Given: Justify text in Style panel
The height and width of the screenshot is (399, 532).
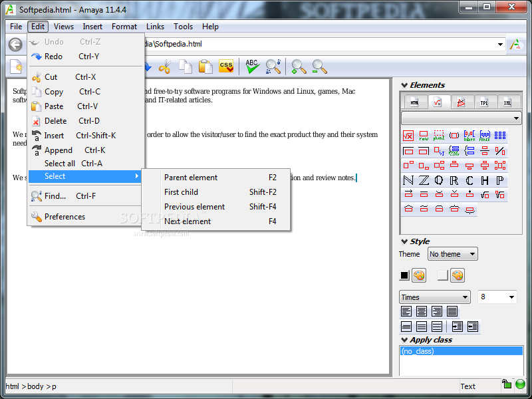Looking at the screenshot, I should [452, 311].
